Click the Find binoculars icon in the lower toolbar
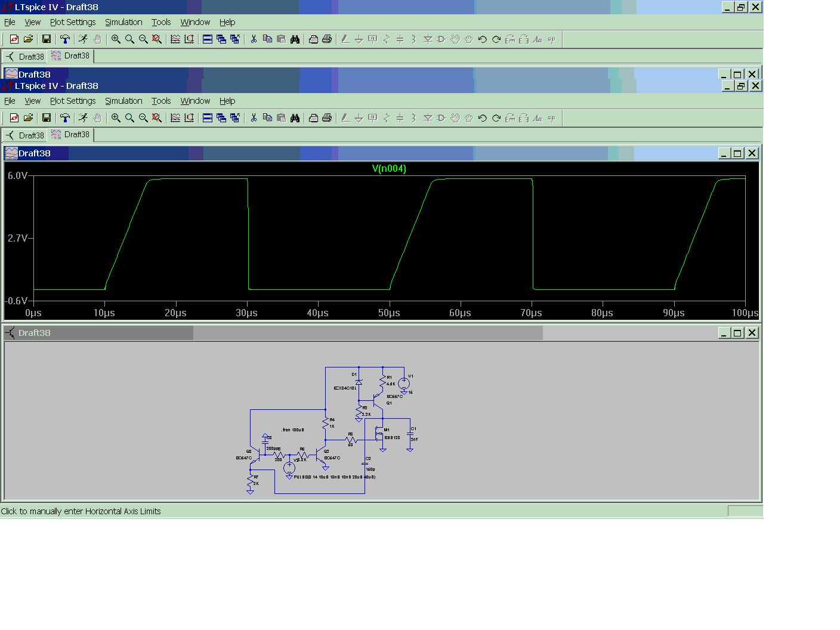Image resolution: width=840 pixels, height=630 pixels. (295, 118)
